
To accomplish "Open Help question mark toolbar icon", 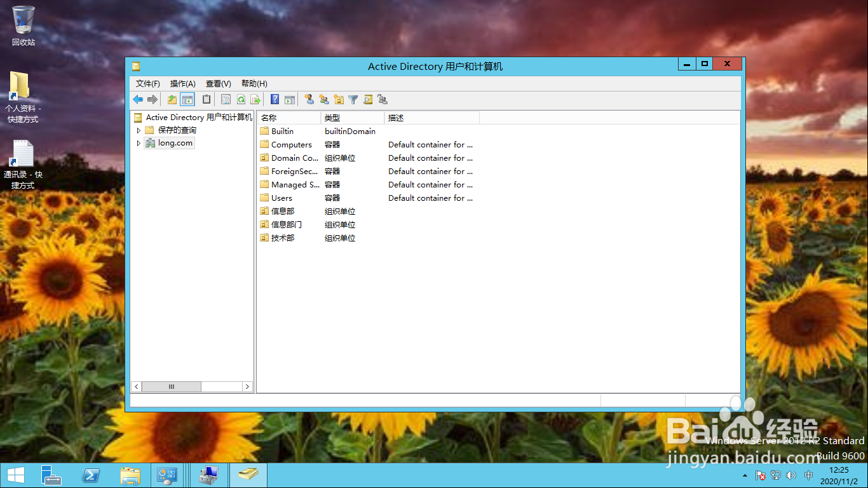I will [275, 100].
